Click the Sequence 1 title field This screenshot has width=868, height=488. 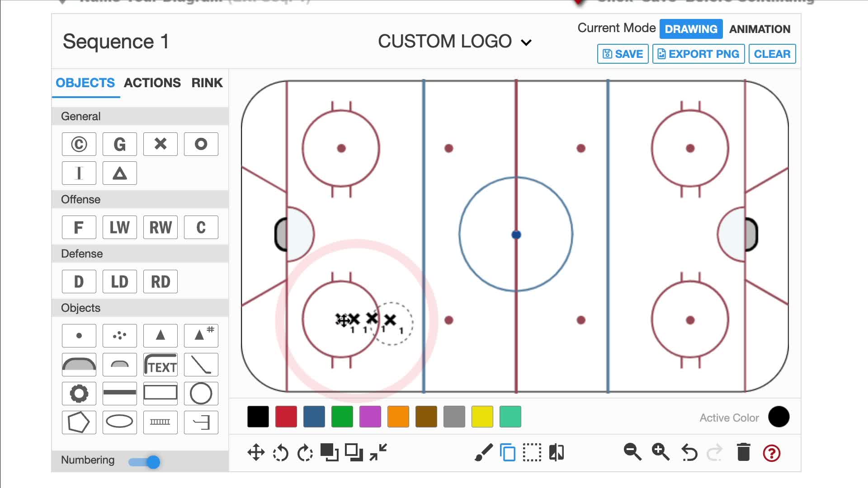click(116, 42)
